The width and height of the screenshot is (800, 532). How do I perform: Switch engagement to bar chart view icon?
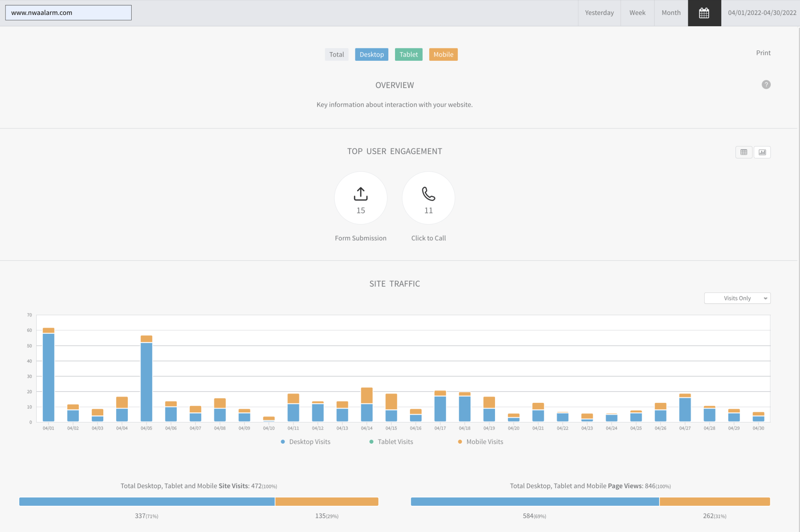(762, 152)
